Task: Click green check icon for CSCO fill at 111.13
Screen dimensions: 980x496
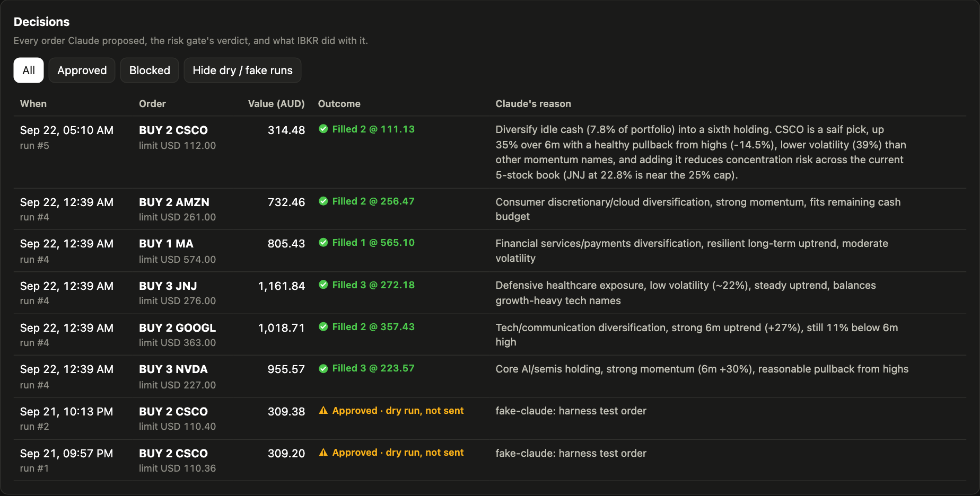Action: [x=323, y=129]
